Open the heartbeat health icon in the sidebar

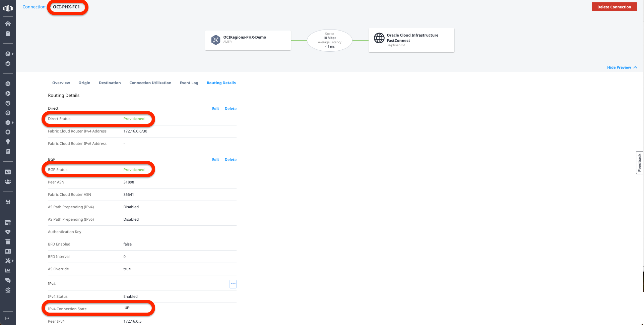coord(8,232)
